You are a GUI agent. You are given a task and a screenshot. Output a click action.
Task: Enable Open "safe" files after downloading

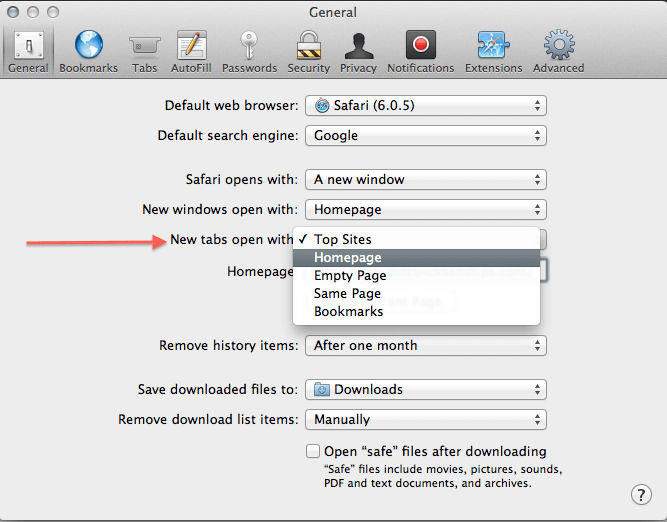click(x=313, y=451)
